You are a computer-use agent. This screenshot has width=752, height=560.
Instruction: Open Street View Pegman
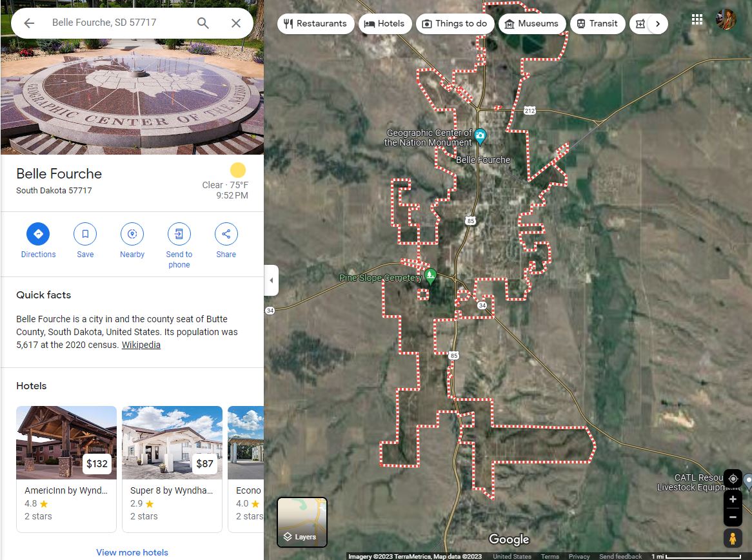pyautogui.click(x=733, y=539)
